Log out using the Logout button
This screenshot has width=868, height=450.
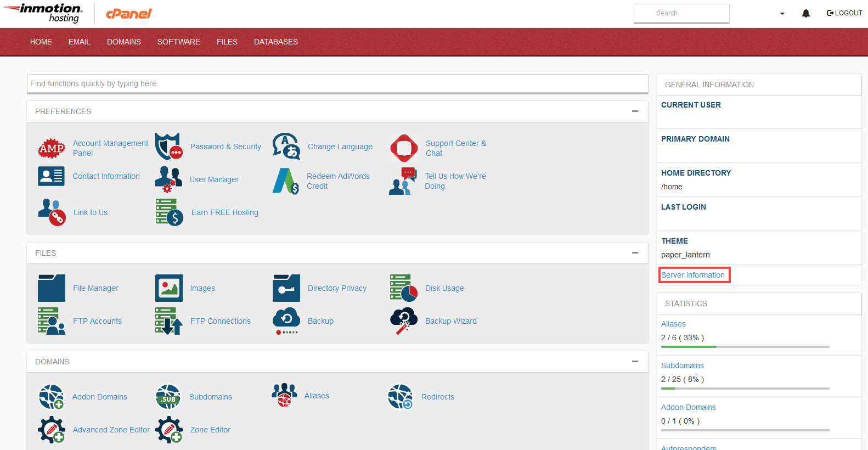[x=844, y=13]
